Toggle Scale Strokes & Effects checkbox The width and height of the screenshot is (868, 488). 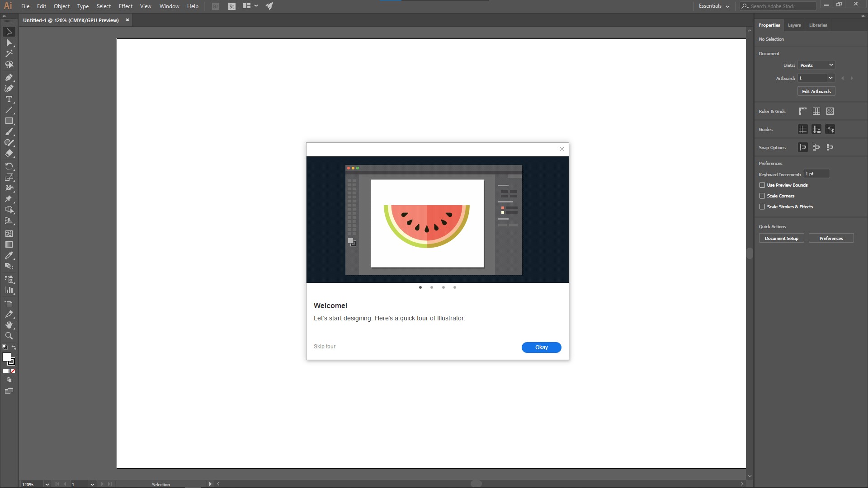[762, 206]
